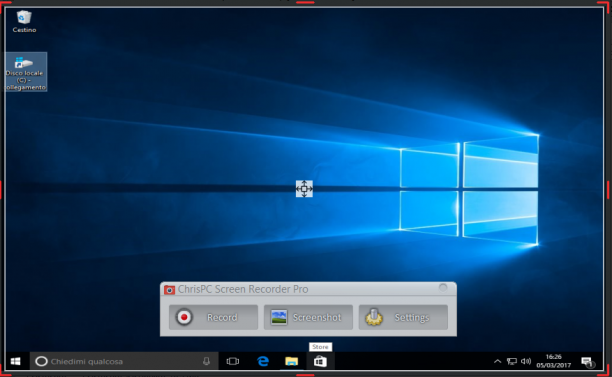This screenshot has height=377, width=612.
Task: Launch Microsoft Edge from the taskbar
Action: [263, 361]
